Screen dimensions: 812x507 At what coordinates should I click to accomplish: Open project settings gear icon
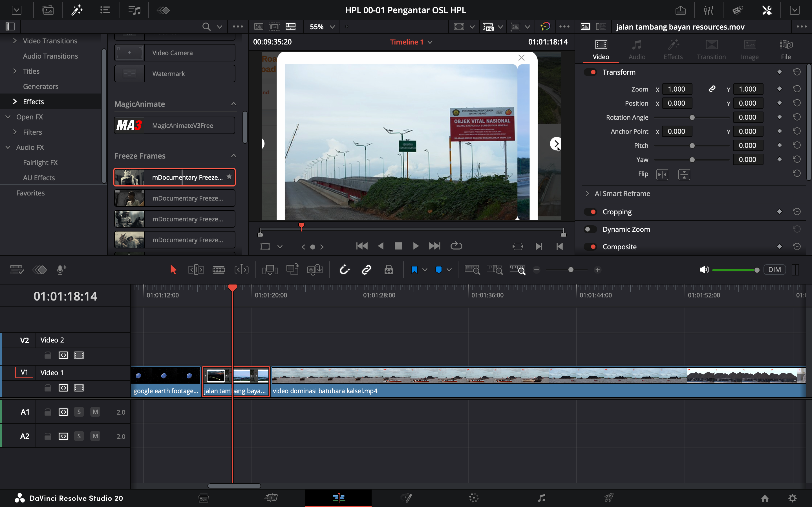(x=792, y=498)
